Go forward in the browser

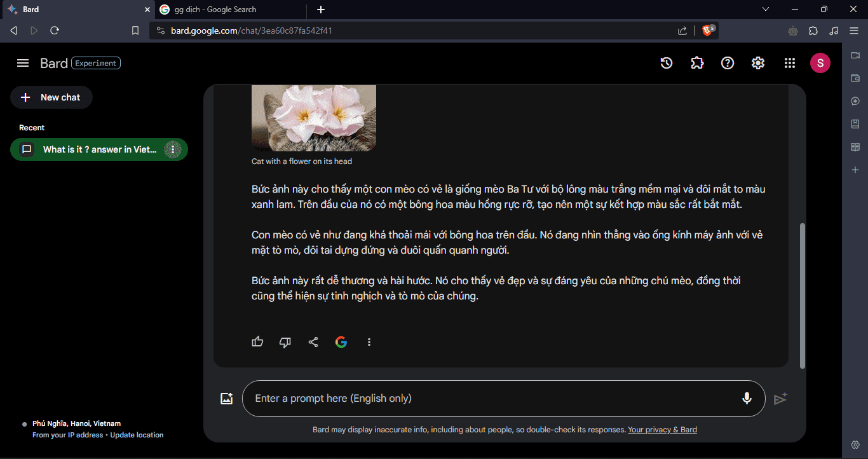tap(34, 31)
